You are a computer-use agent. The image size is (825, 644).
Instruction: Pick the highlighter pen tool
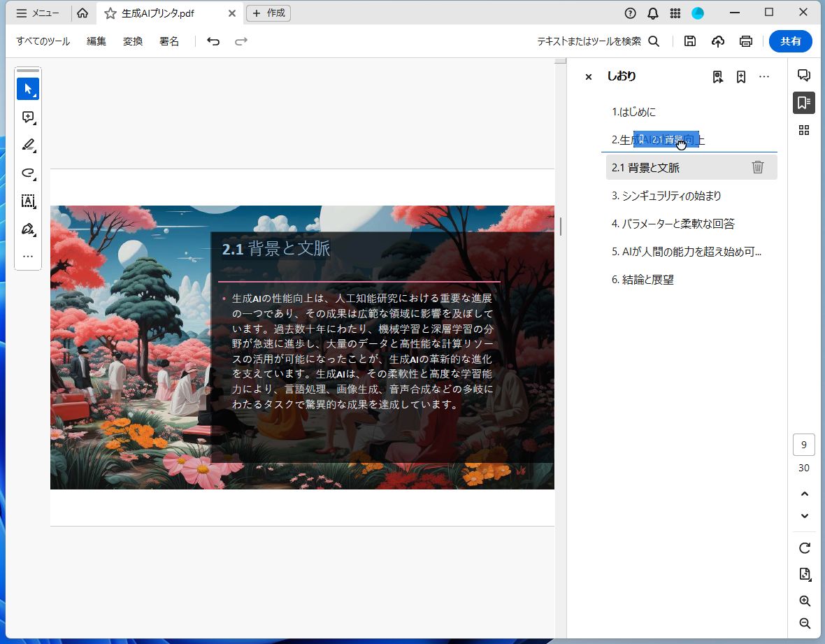(28, 145)
